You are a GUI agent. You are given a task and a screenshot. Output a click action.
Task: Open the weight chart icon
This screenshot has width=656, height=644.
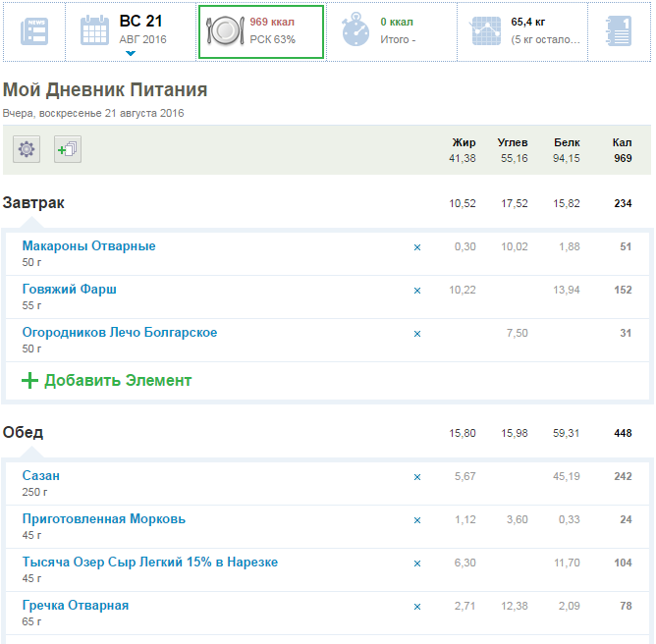coord(486,31)
